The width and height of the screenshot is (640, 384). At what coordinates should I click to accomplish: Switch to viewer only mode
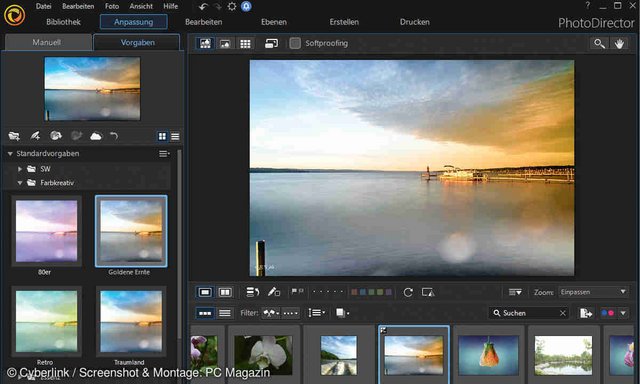(225, 43)
